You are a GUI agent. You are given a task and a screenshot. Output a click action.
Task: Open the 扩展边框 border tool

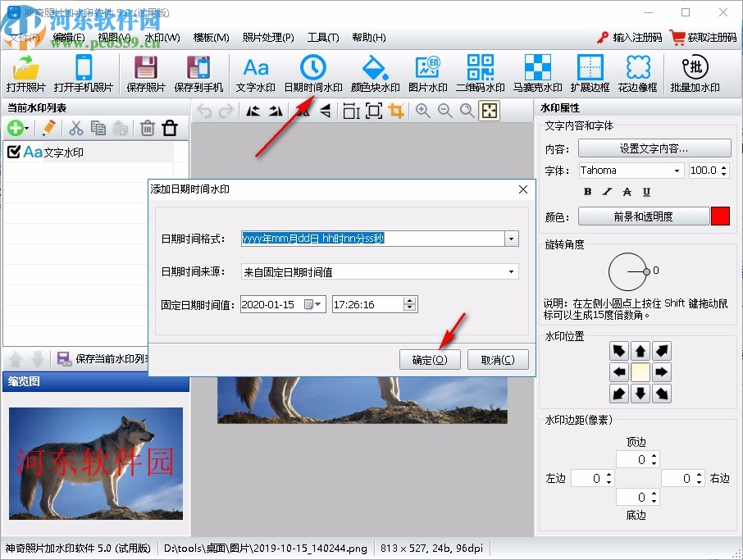coord(590,74)
